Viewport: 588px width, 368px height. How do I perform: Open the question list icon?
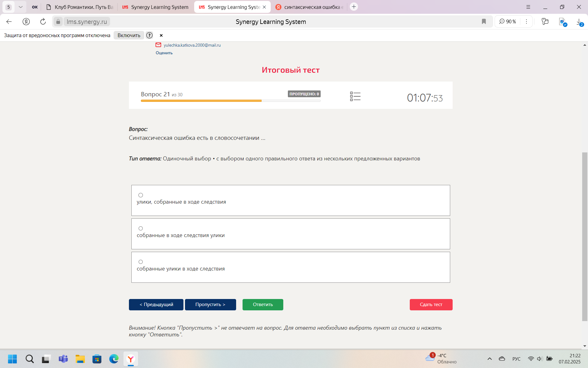coord(355,96)
